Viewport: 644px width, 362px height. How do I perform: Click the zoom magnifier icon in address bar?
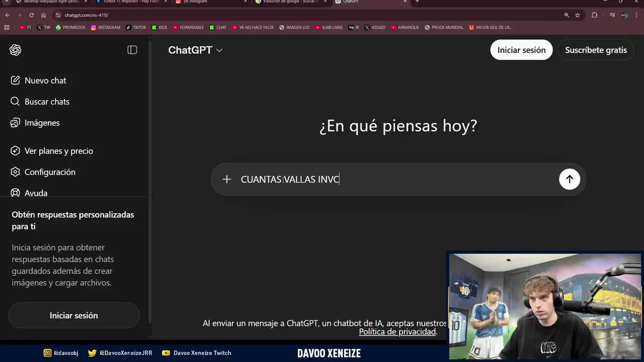coord(567,15)
